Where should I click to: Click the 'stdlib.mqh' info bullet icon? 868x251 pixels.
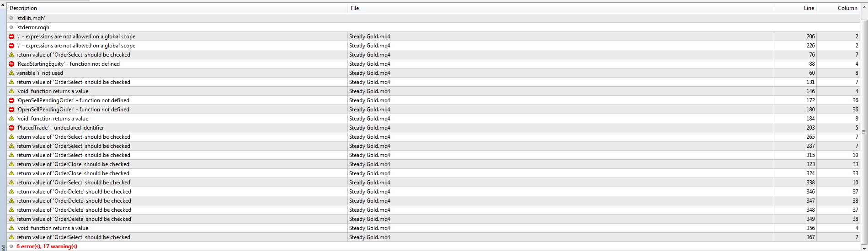coord(11,18)
